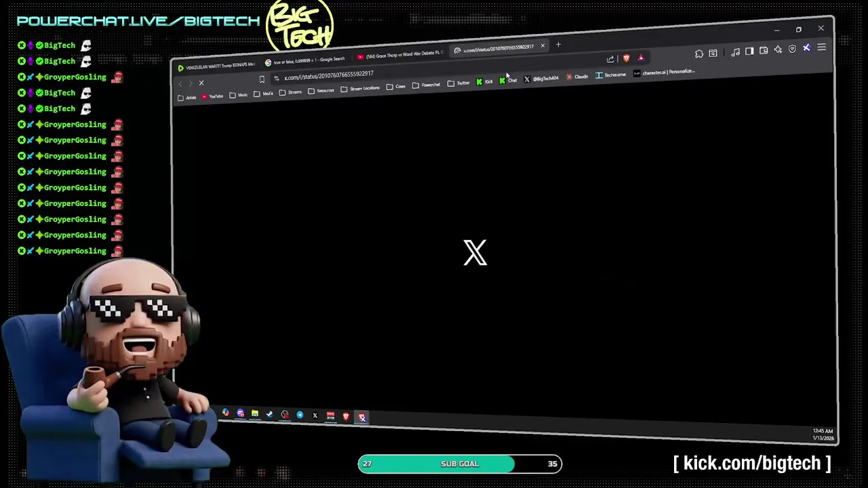
Task: Open Telegram in the taskbar
Action: pyautogui.click(x=300, y=415)
